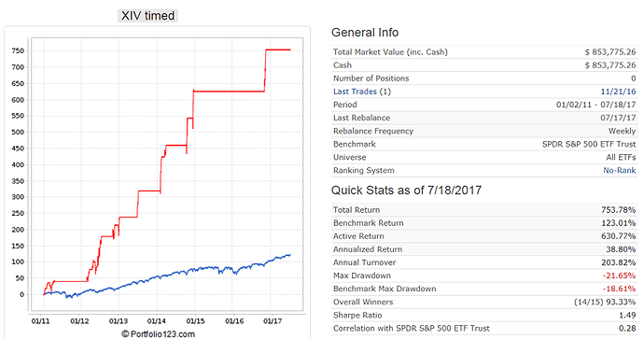This screenshot has height=339, width=644.
Task: Select the XIV timed chart title
Action: [147, 16]
